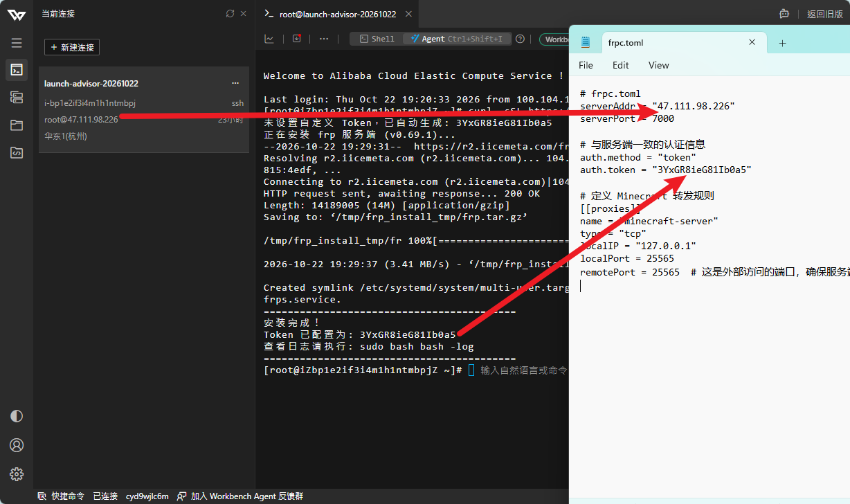850x504 pixels.
Task: Open the terminal toolbar ellipsis menu
Action: (324, 39)
